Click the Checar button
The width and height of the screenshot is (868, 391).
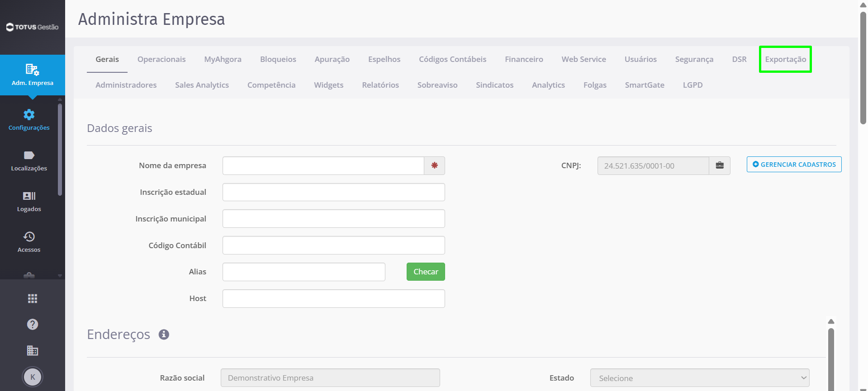coord(426,272)
